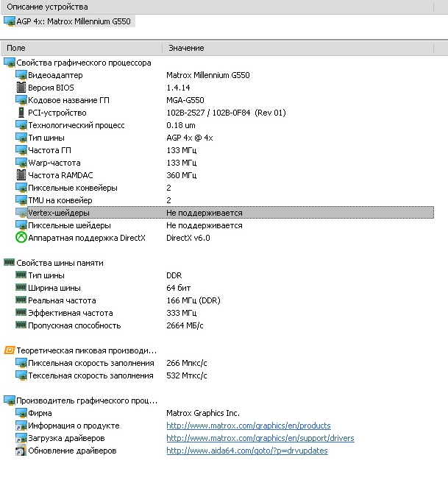Select the highlighted Vertex-шейдеры row
The height and width of the screenshot is (480, 448).
pos(230,213)
